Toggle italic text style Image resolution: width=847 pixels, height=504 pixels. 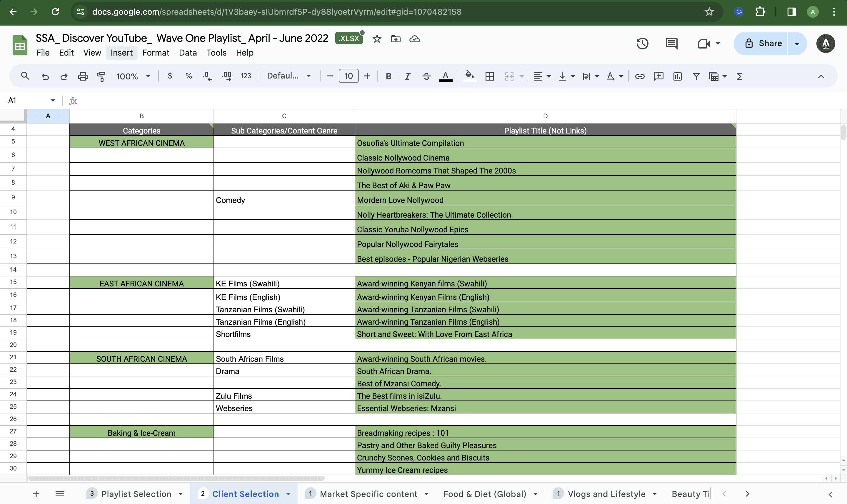(x=407, y=76)
